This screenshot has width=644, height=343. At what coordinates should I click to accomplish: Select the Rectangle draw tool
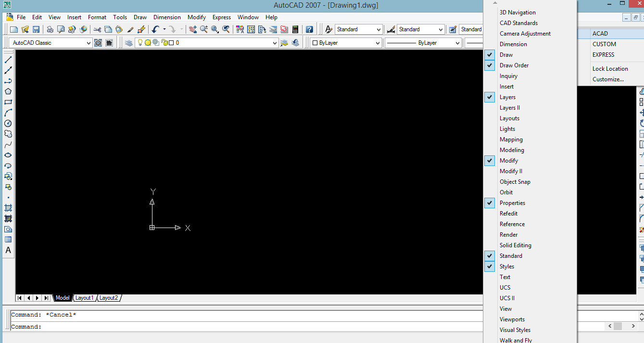[8, 102]
